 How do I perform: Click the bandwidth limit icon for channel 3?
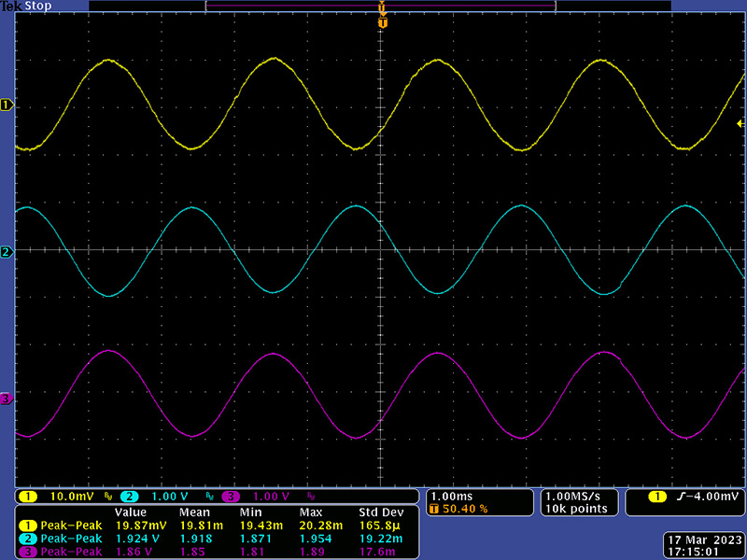[311, 497]
